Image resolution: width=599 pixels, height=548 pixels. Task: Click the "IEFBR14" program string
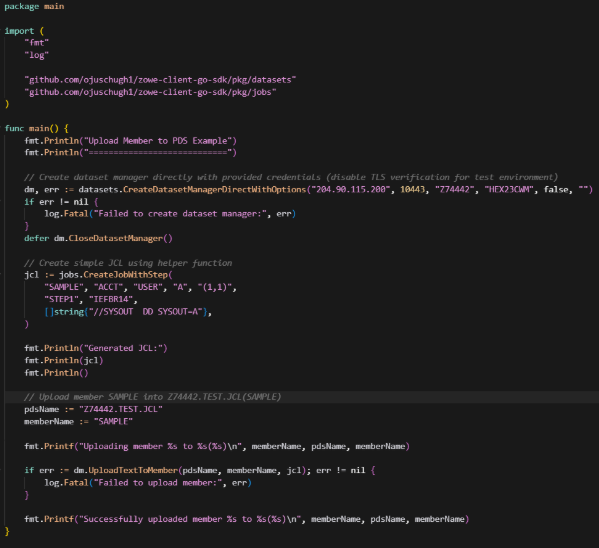(111, 299)
